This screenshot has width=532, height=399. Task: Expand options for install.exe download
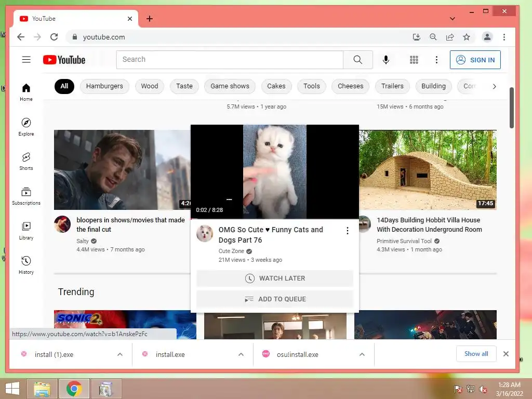[241, 354]
